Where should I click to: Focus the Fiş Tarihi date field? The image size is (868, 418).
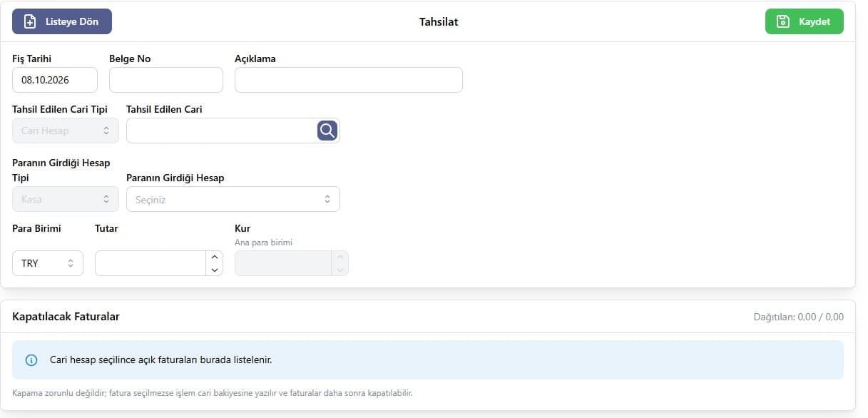coord(55,80)
